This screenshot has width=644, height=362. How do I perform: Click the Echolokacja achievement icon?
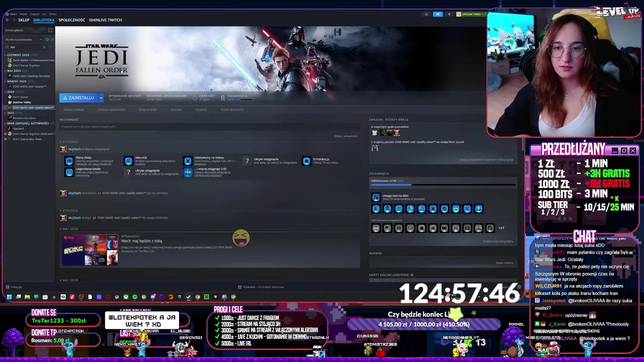pyautogui.click(x=306, y=161)
